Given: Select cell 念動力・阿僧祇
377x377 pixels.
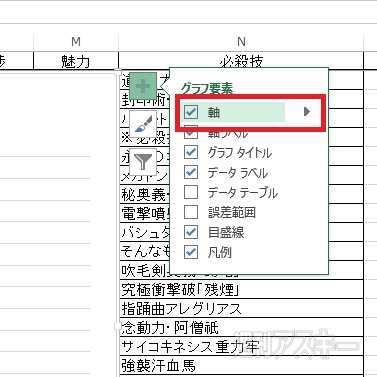Looking at the screenshot, I should [x=241, y=327].
